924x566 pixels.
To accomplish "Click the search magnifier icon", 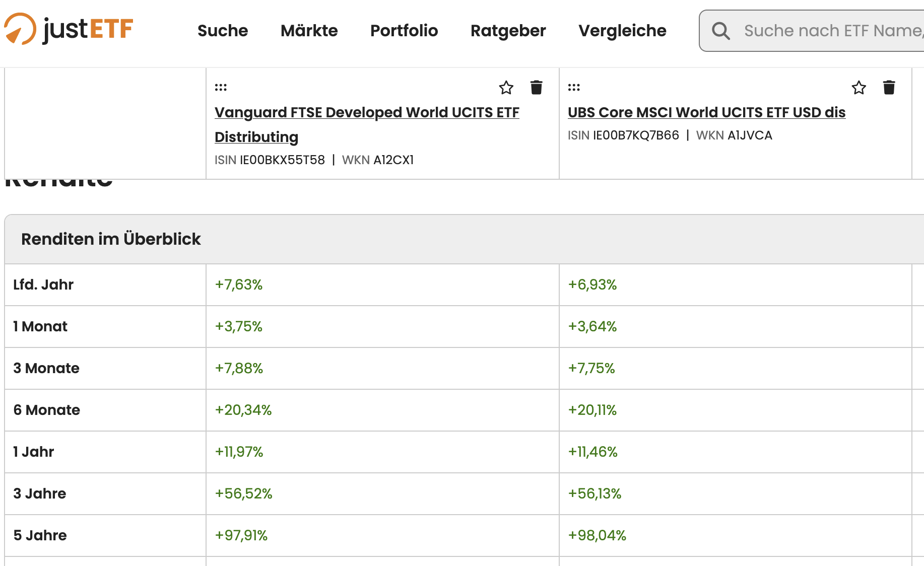I will [720, 31].
